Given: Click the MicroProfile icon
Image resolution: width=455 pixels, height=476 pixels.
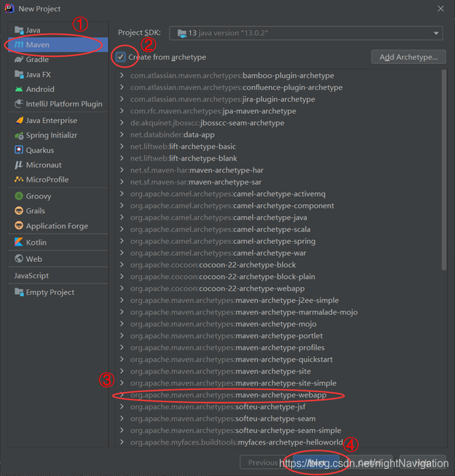Looking at the screenshot, I should coord(19,179).
